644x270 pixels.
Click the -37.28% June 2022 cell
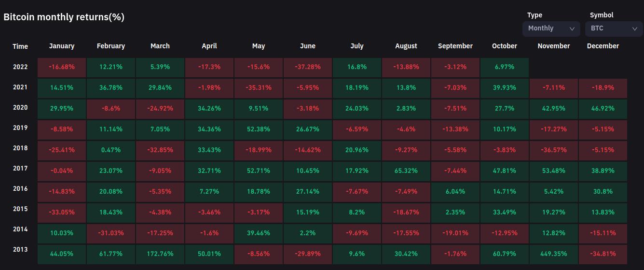pyautogui.click(x=308, y=67)
